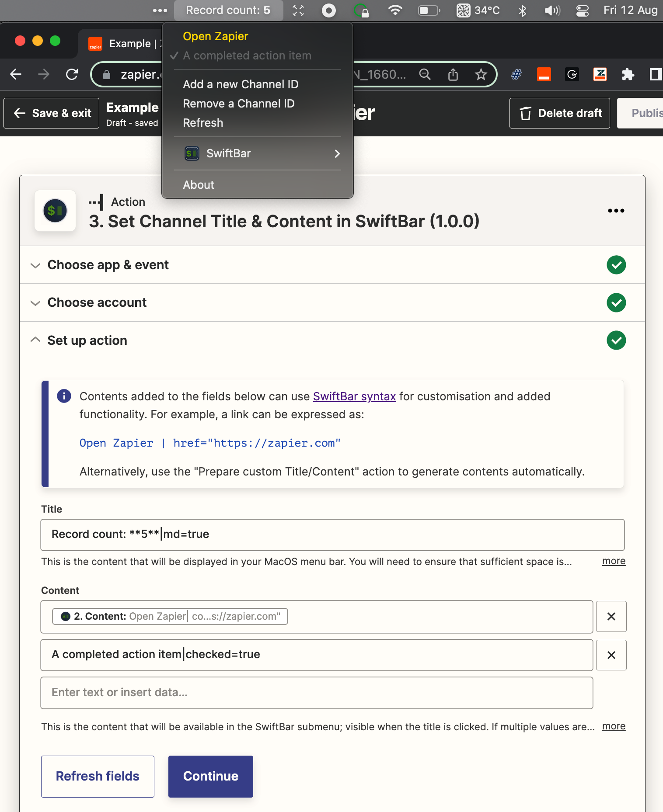The height and width of the screenshot is (812, 663).
Task: Show more of the Content description
Action: click(x=614, y=726)
